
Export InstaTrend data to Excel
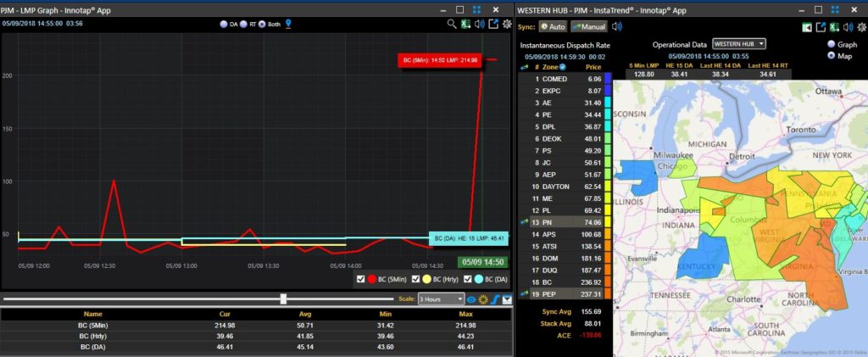835,27
